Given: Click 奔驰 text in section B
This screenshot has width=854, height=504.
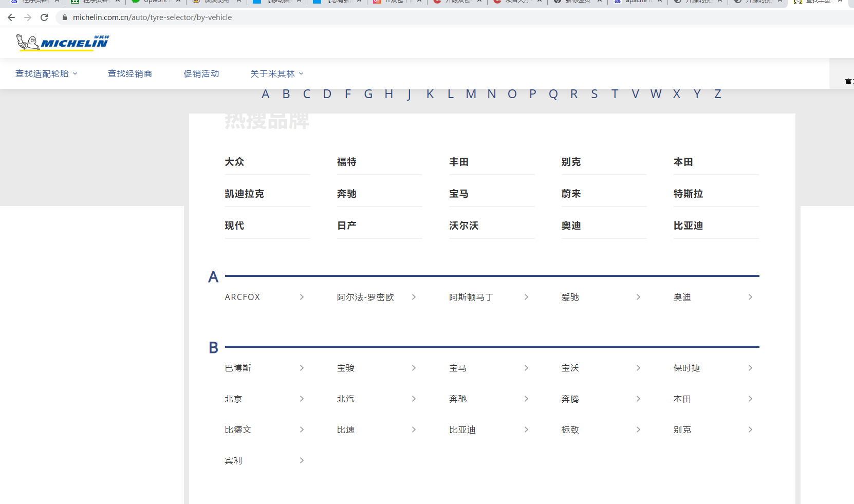Looking at the screenshot, I should click(458, 399).
